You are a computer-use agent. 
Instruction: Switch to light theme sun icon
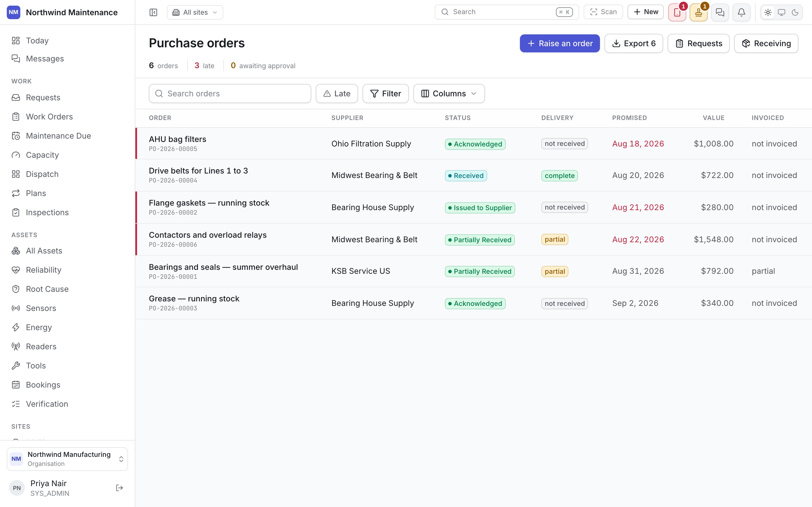point(768,12)
